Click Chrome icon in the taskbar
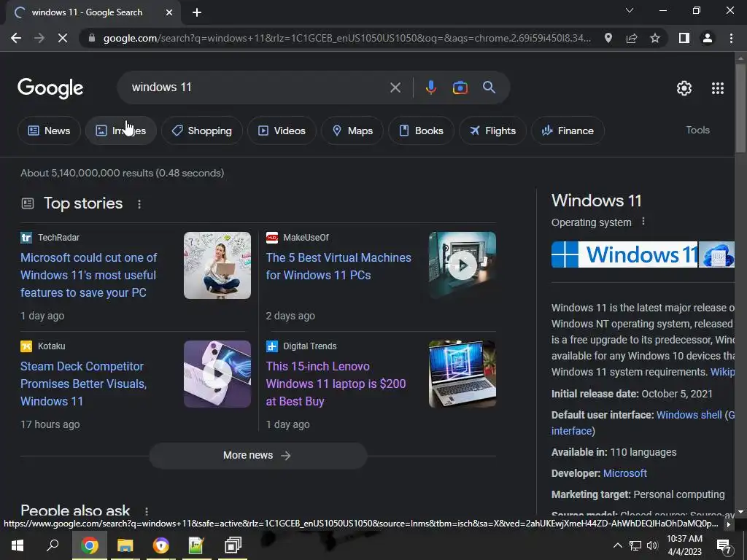The image size is (747, 560). 90,545
